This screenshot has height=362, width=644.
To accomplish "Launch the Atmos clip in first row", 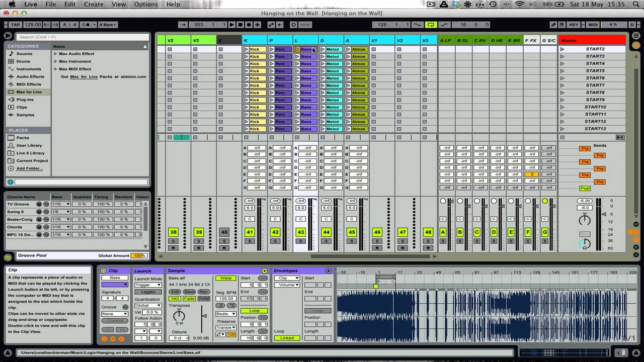I will (348, 49).
